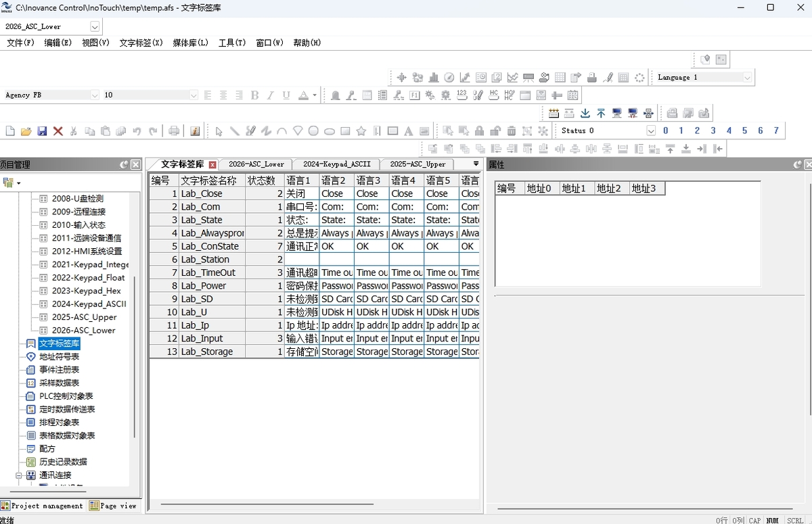Image resolution: width=812 pixels, height=524 pixels.
Task: Select the 2023-Keypad_Hex page in tree
Action: coord(87,291)
